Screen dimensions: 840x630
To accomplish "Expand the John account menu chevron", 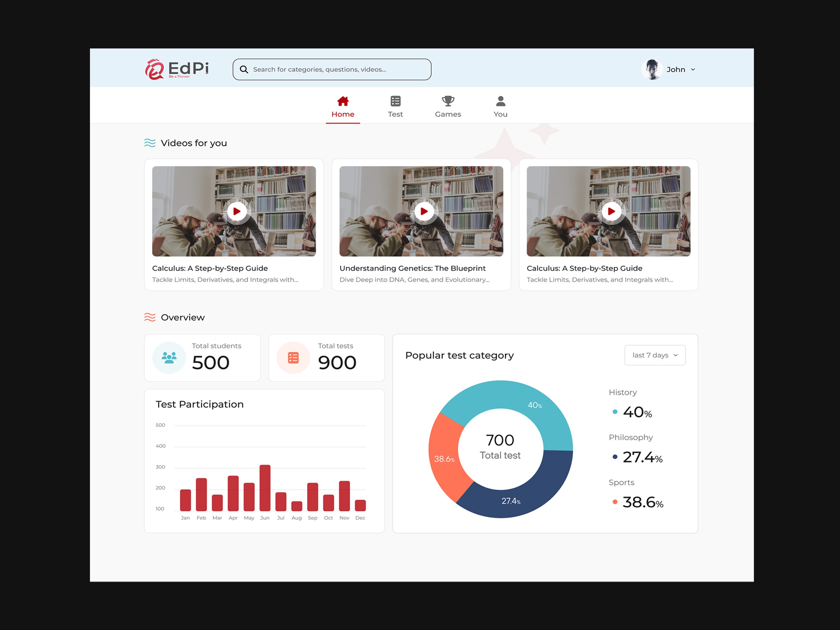I will [x=693, y=69].
